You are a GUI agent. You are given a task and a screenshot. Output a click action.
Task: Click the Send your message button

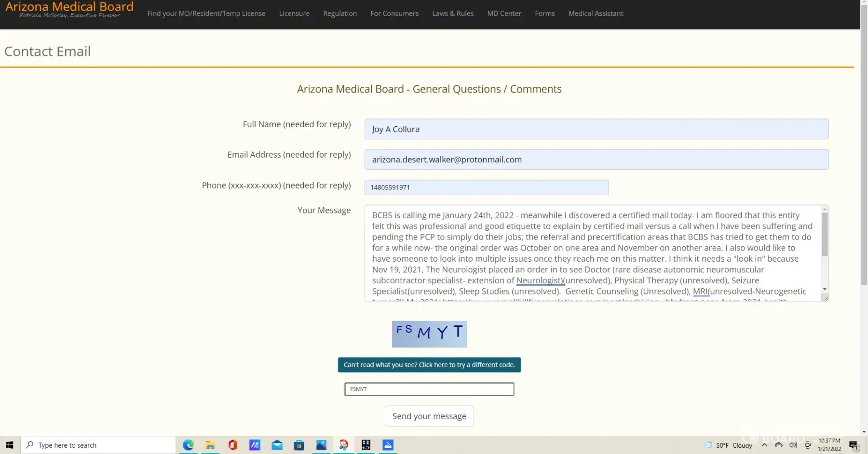pos(429,416)
